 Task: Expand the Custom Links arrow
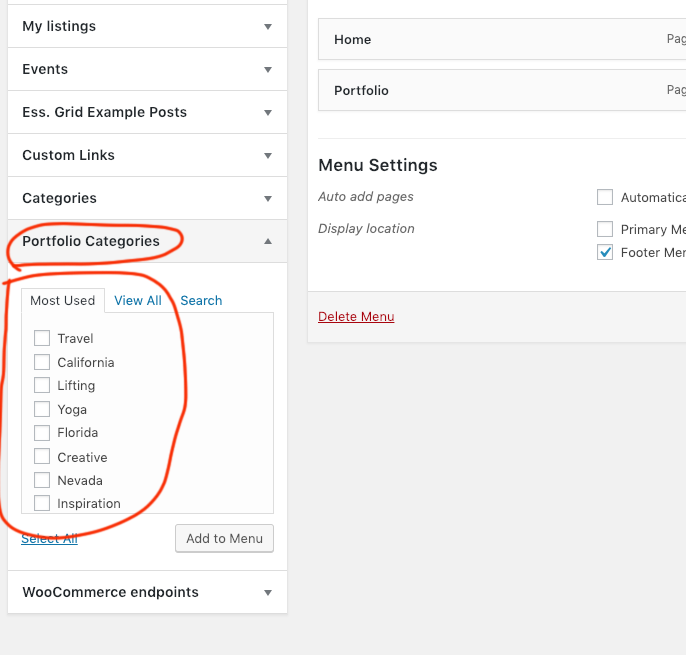268,155
